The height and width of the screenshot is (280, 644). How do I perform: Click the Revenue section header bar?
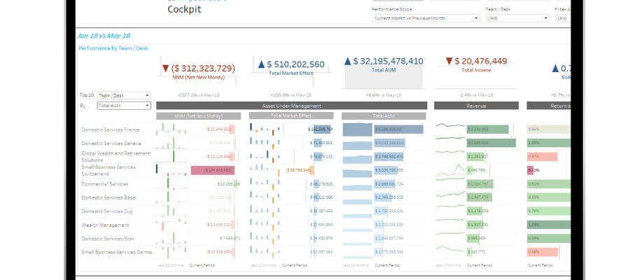click(x=476, y=106)
